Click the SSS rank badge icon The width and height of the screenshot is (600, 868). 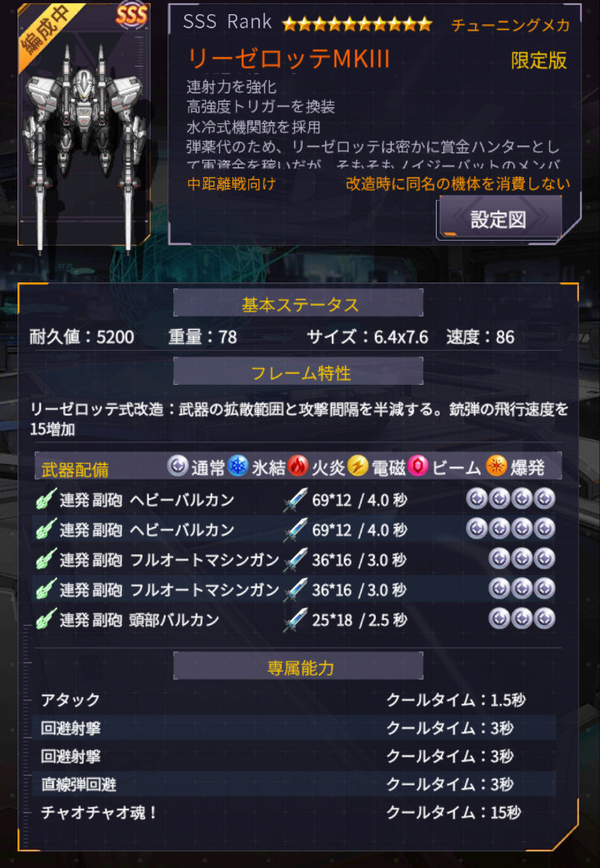(132, 15)
